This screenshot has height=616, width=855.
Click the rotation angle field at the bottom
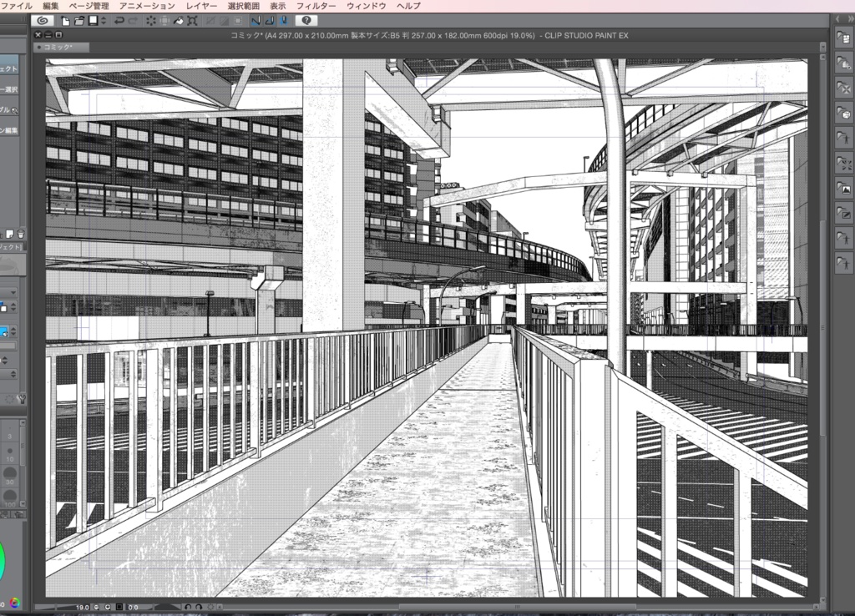tap(132, 608)
